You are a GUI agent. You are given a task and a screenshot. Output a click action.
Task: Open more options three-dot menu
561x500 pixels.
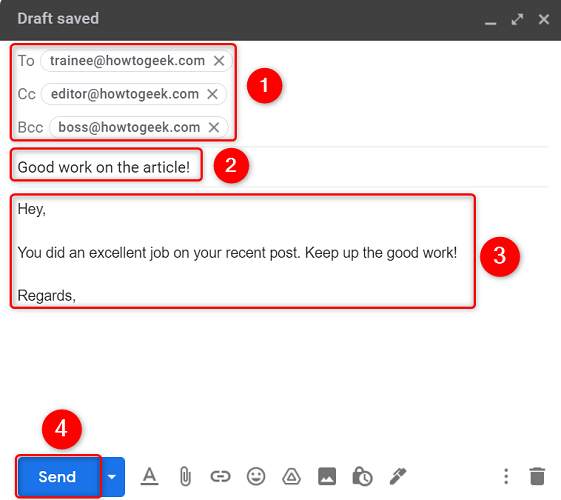point(506,476)
